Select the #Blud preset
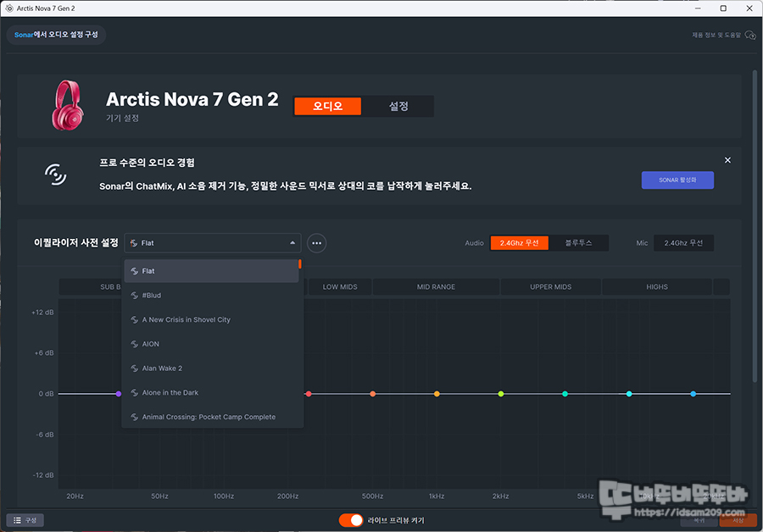763x532 pixels. (x=211, y=295)
